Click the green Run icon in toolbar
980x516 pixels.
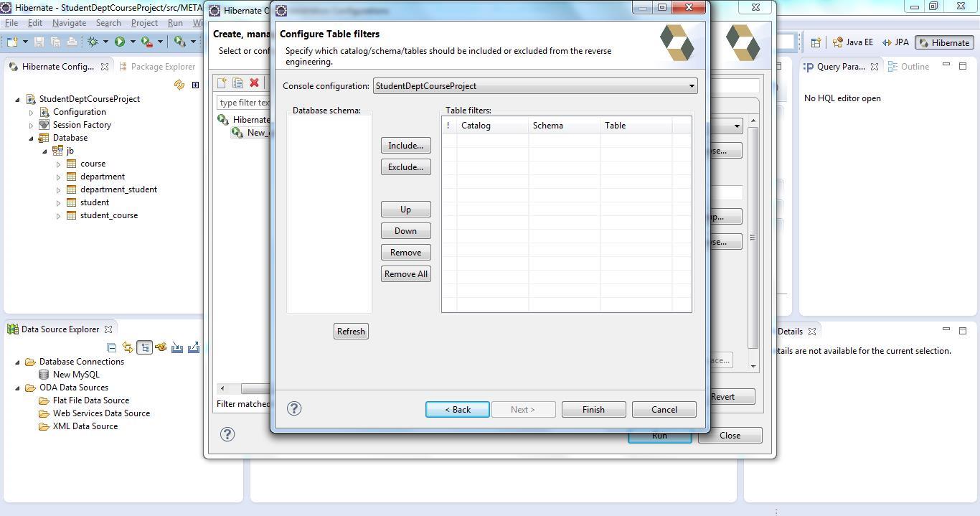120,42
